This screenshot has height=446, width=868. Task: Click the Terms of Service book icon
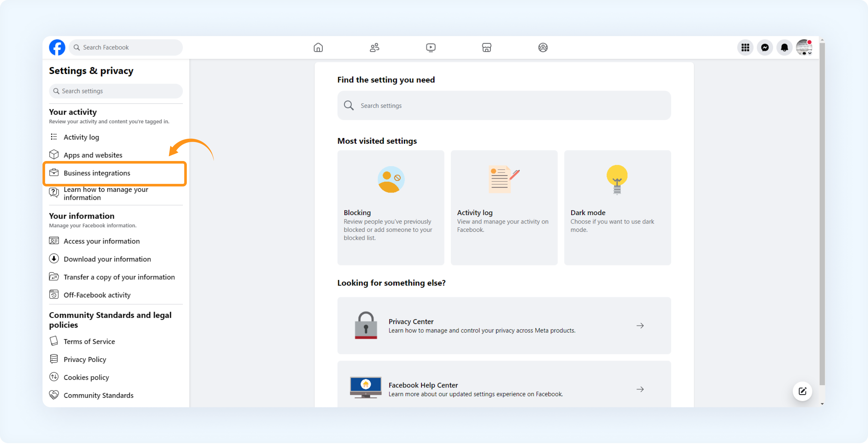pyautogui.click(x=54, y=341)
